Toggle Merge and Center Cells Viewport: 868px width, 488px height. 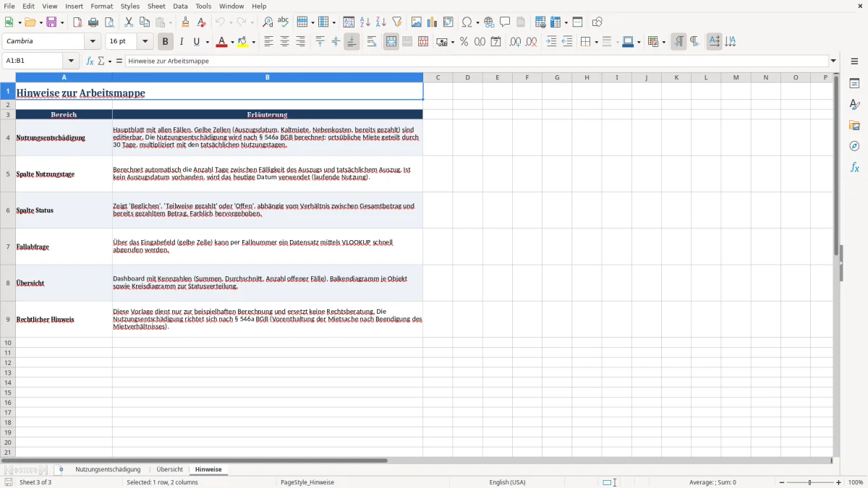tap(391, 42)
